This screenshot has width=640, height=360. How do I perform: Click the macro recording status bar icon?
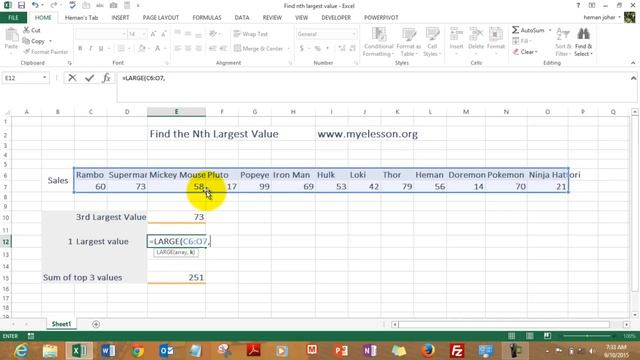[x=31, y=336]
